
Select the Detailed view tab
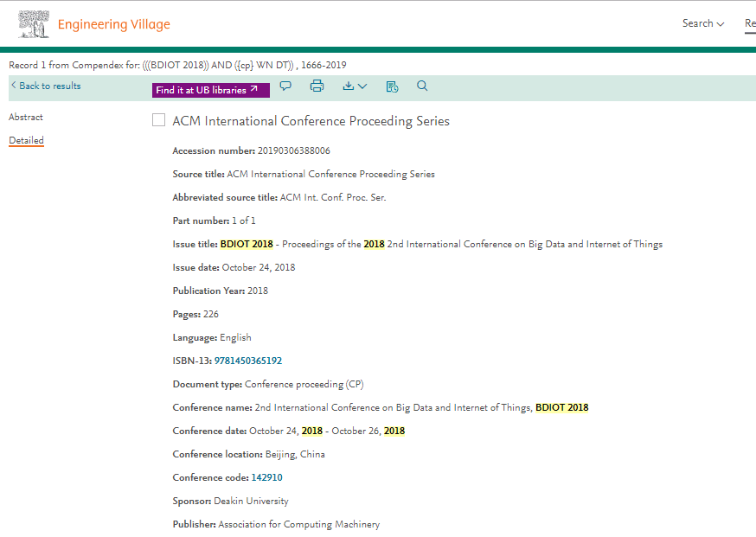click(26, 140)
